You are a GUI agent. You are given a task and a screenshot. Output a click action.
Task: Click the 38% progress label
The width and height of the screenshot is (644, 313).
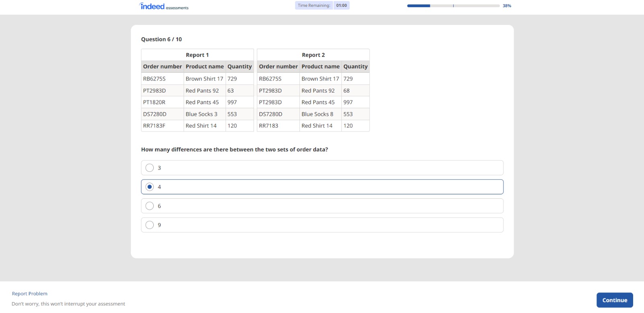click(507, 6)
